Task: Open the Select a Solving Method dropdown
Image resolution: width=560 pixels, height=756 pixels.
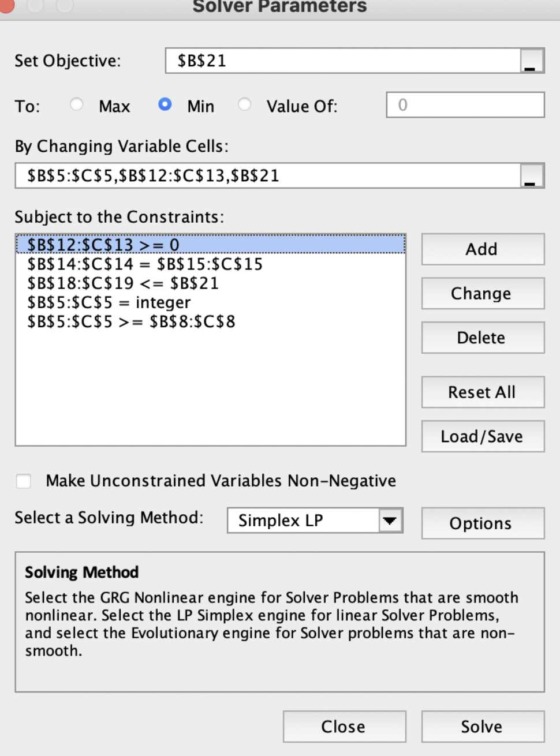Action: click(x=315, y=520)
